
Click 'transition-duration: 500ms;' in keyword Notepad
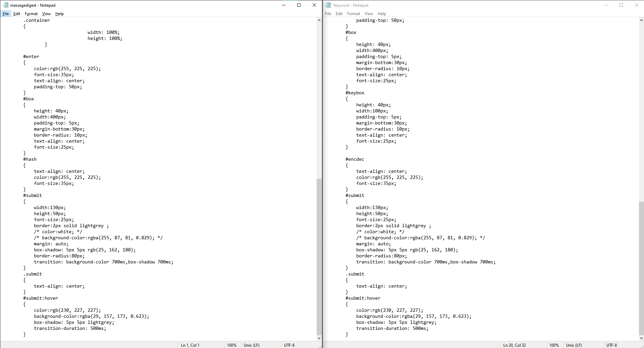click(x=392, y=329)
